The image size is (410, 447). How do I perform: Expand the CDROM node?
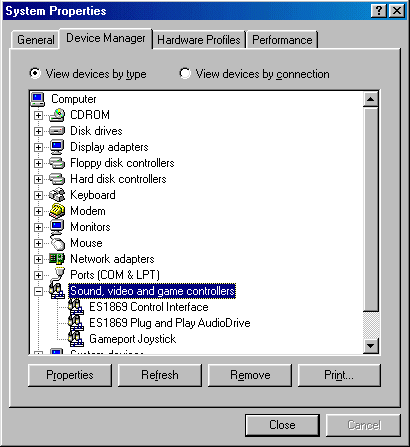tap(38, 115)
